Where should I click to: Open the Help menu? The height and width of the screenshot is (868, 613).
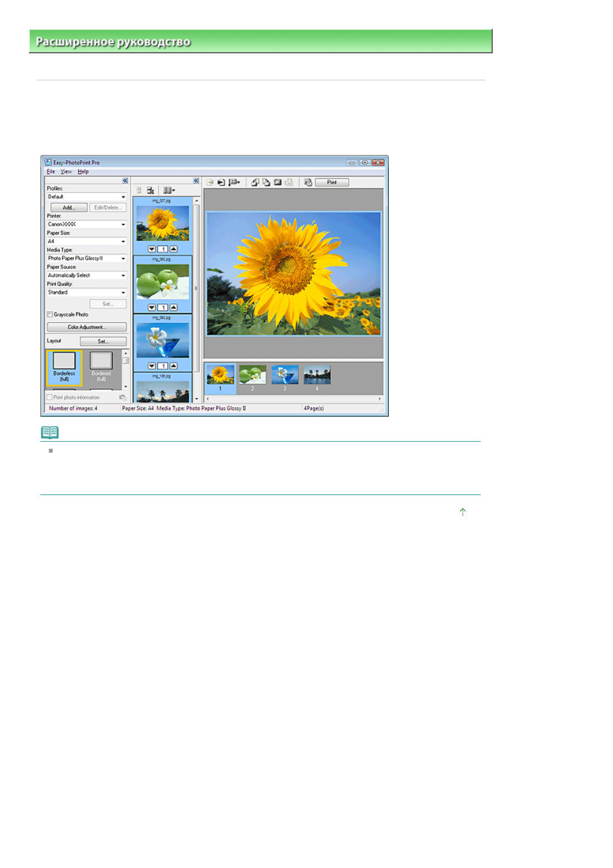click(83, 172)
